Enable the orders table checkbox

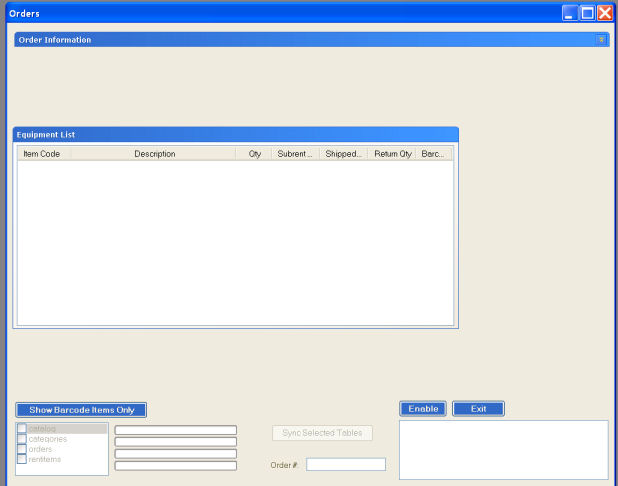(22, 449)
